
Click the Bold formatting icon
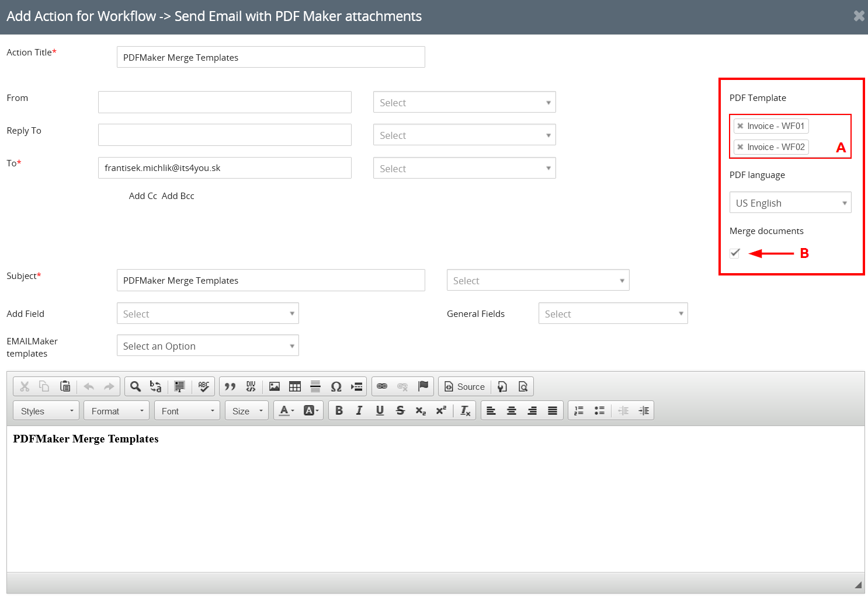339,411
